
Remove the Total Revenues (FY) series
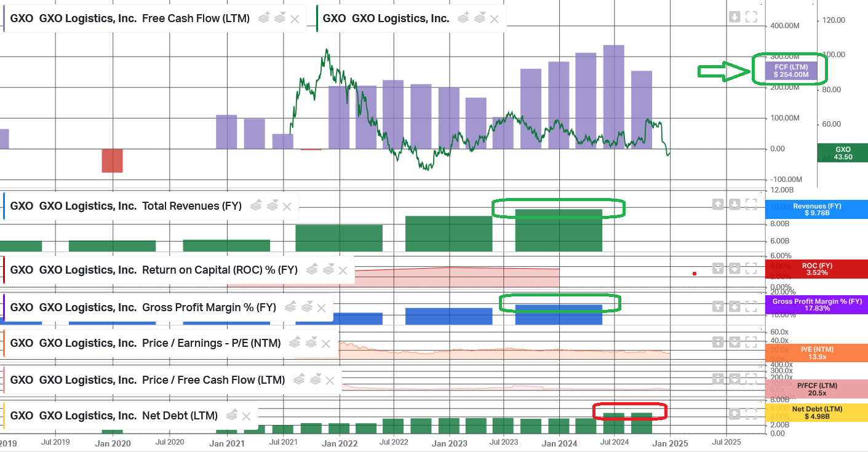point(287,206)
